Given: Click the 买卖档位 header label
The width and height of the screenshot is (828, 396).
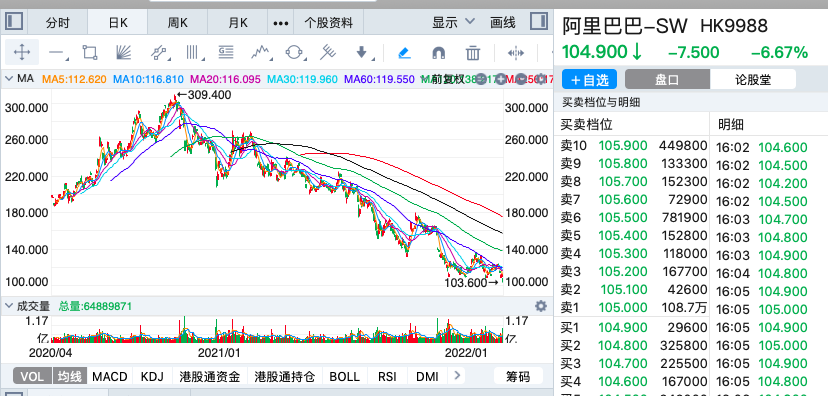Looking at the screenshot, I should (x=586, y=125).
